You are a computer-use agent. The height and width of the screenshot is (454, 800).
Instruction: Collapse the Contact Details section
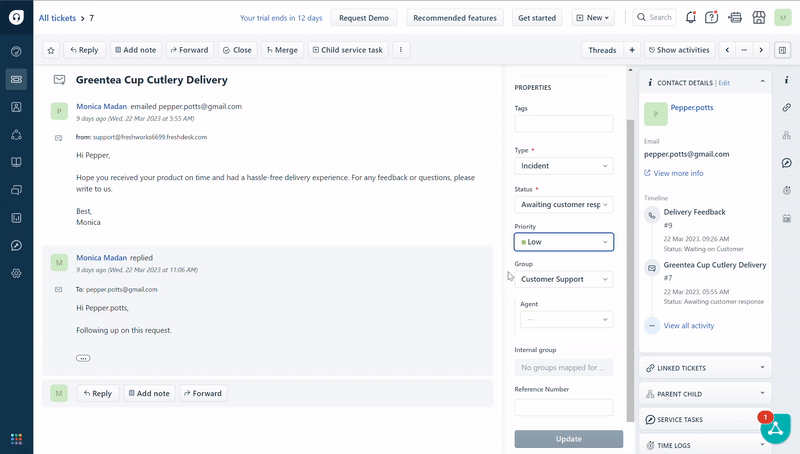(x=762, y=82)
